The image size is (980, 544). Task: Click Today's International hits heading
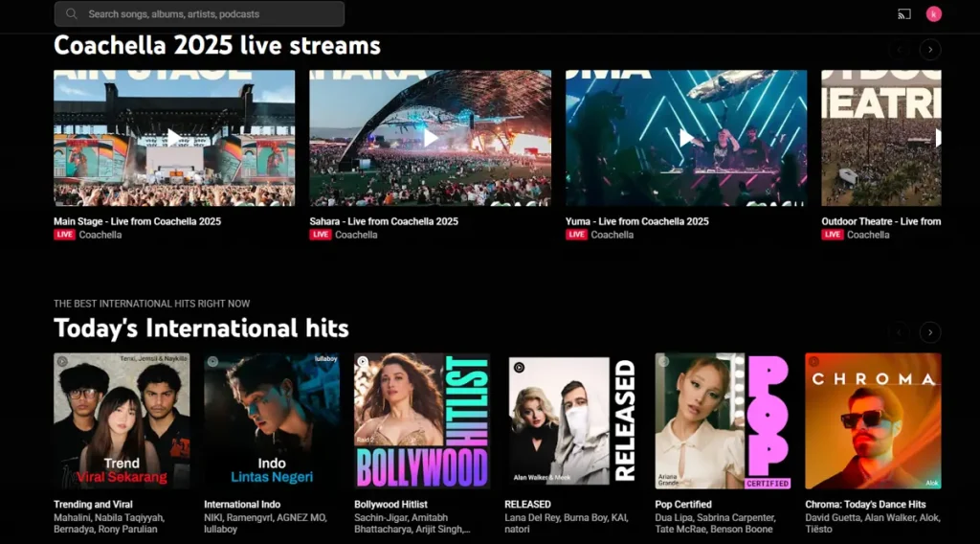click(201, 329)
